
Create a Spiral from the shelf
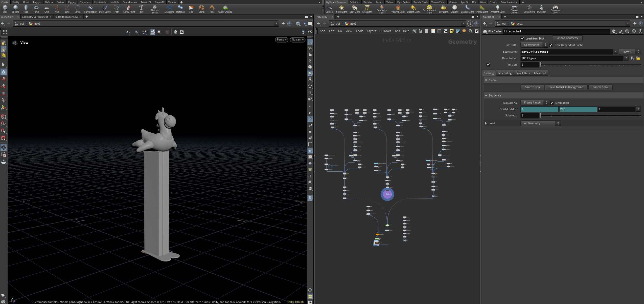(201, 9)
